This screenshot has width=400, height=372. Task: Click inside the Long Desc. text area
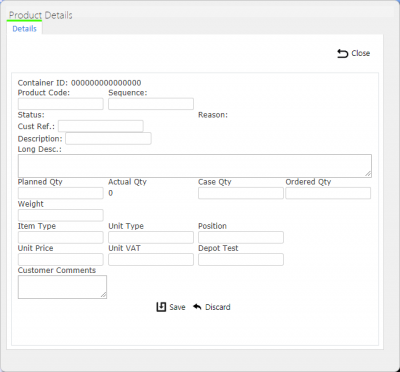pyautogui.click(x=195, y=166)
